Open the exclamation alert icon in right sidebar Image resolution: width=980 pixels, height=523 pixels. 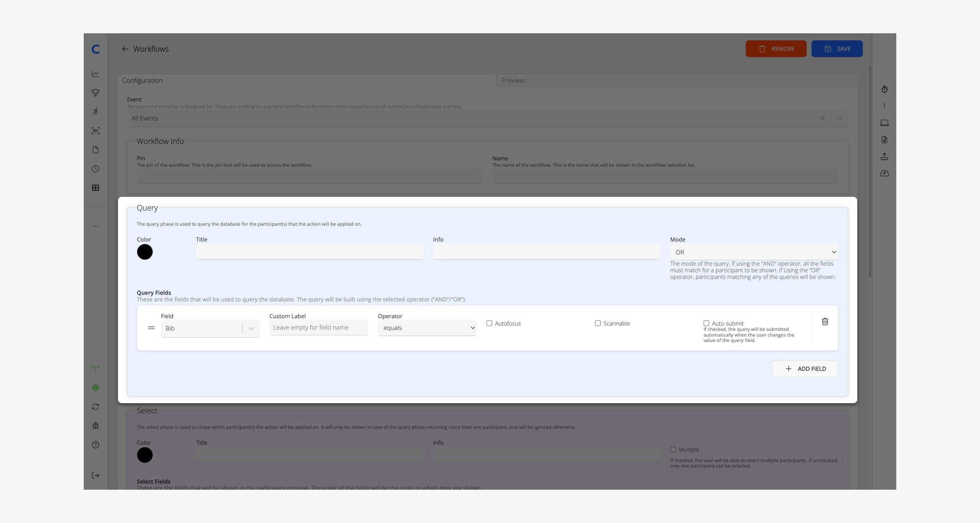click(x=884, y=106)
